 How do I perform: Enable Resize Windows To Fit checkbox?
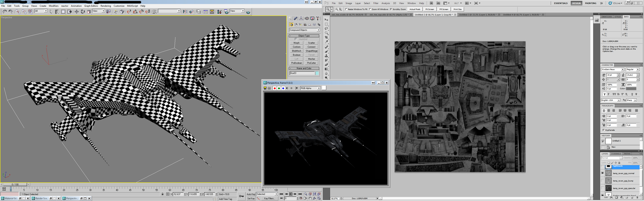click(347, 9)
